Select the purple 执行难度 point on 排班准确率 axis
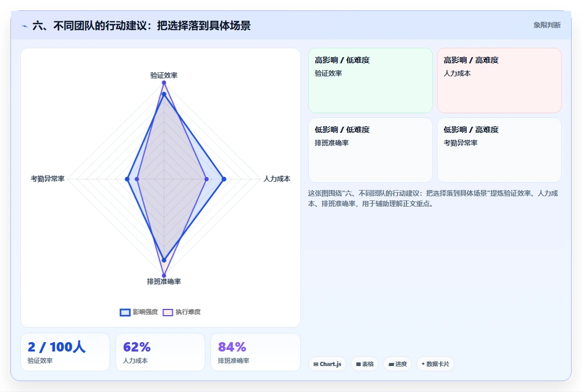This screenshot has height=392, width=582. click(x=164, y=276)
